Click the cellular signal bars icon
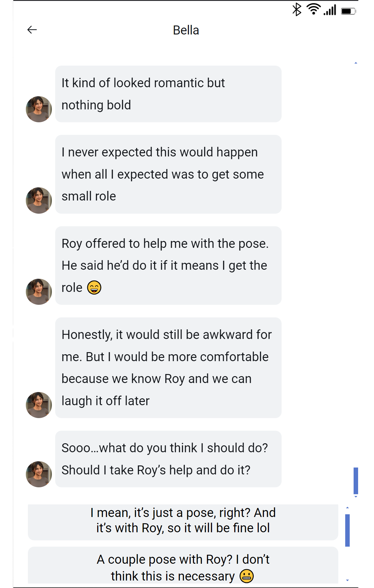This screenshot has width=374, height=588. pyautogui.click(x=330, y=10)
